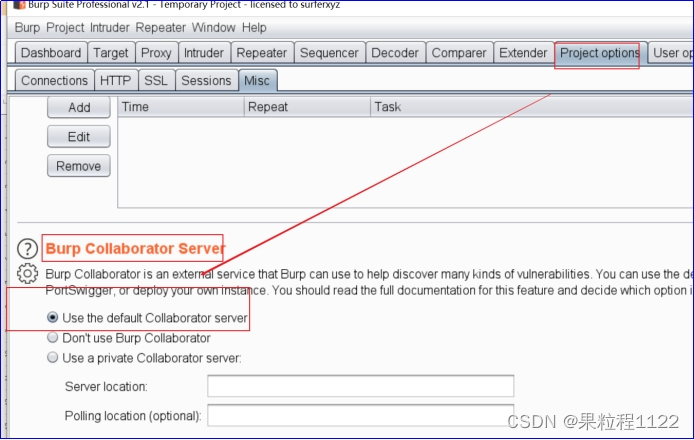Open the Window menu
Screen dimensions: 694x440
point(213,27)
